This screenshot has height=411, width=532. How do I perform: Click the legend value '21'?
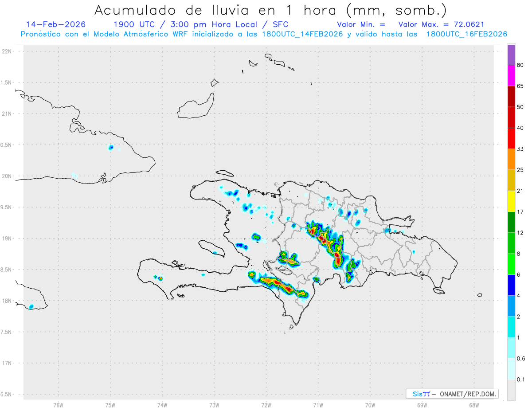point(520,191)
